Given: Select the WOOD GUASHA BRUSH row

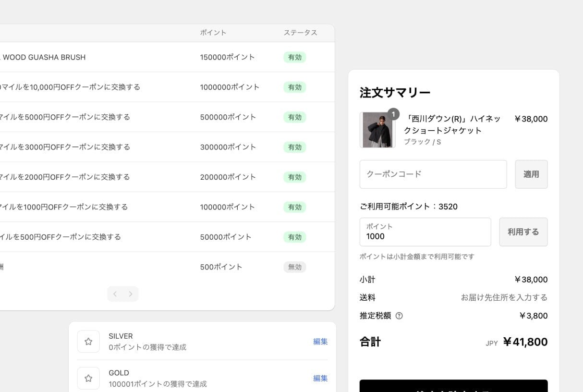Looking at the screenshot, I should (x=44, y=57).
